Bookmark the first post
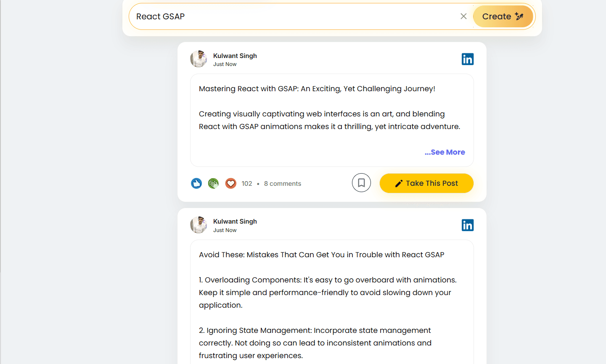 [x=361, y=183]
